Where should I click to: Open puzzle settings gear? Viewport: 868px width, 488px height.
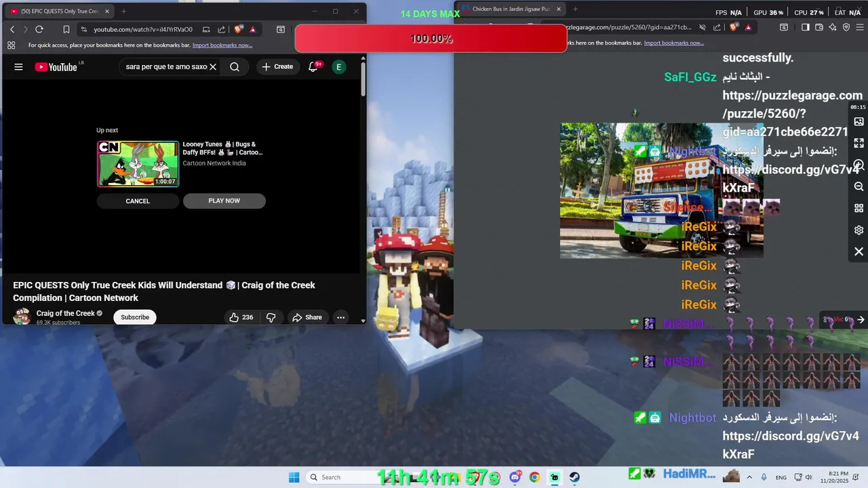(859, 230)
